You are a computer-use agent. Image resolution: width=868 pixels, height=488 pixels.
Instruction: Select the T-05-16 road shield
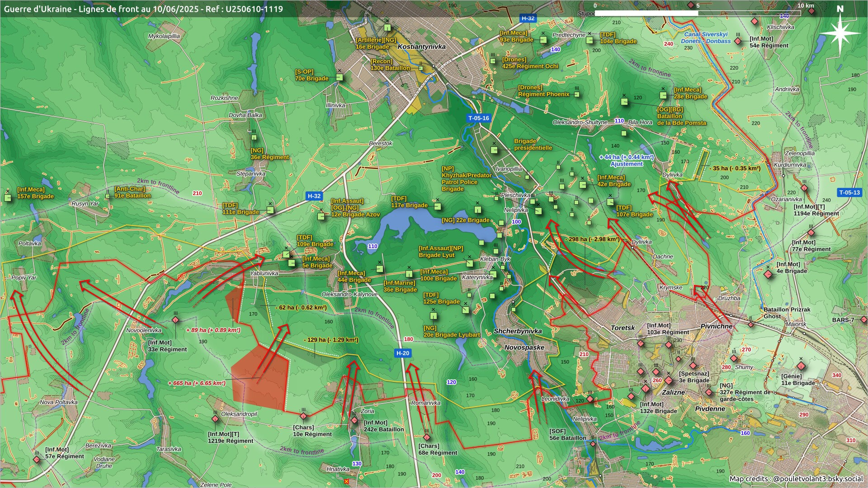[479, 118]
